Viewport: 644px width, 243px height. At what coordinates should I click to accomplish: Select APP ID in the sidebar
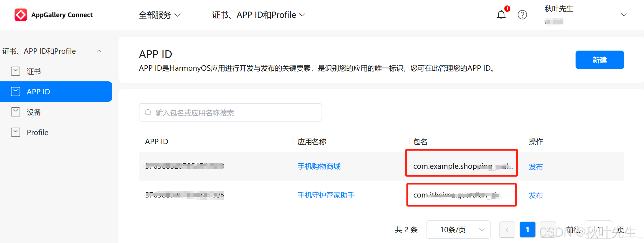(x=56, y=92)
